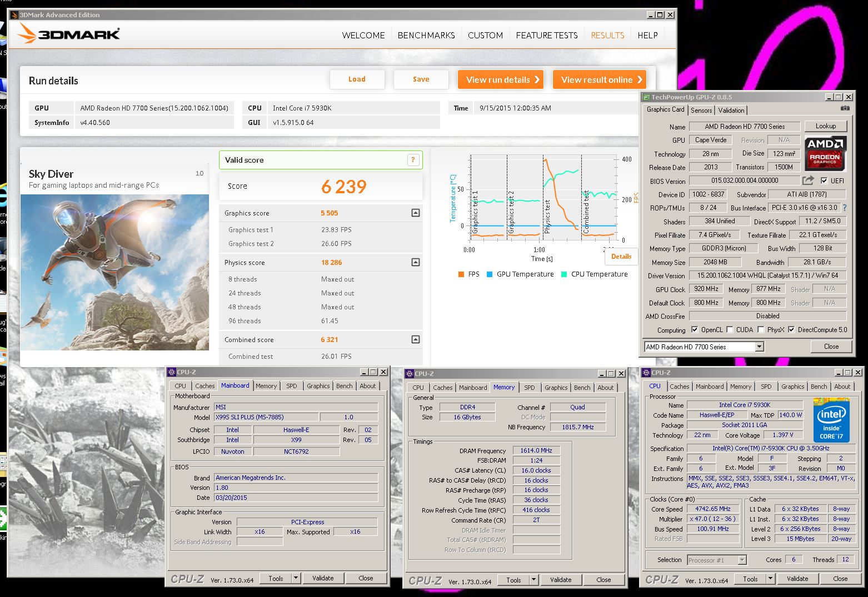868x597 pixels.
Task: Switch to the Sensors tab in GPU-Z
Action: click(701, 111)
